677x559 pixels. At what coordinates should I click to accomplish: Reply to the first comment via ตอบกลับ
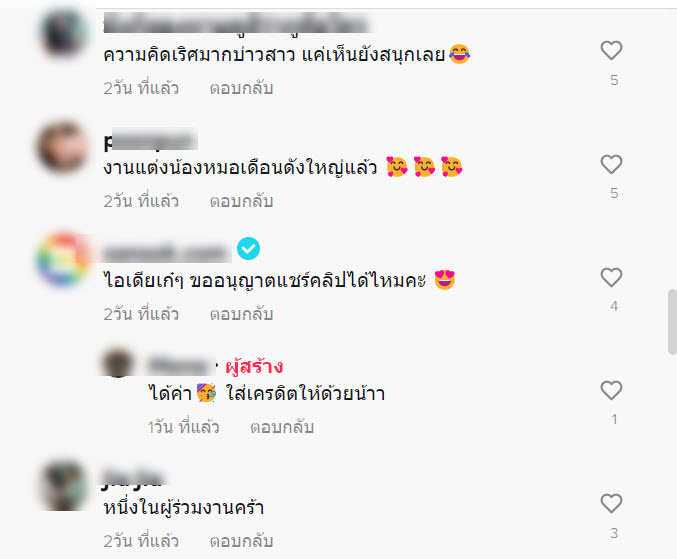tap(241, 88)
